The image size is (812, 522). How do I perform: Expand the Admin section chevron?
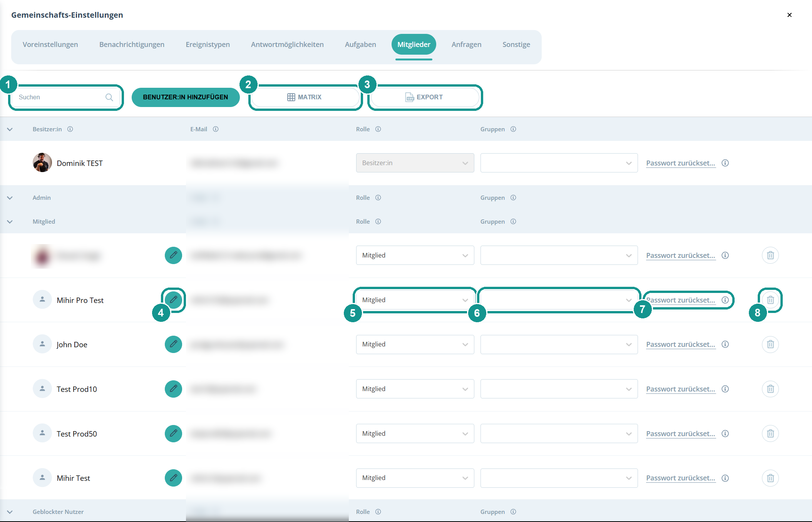click(10, 198)
